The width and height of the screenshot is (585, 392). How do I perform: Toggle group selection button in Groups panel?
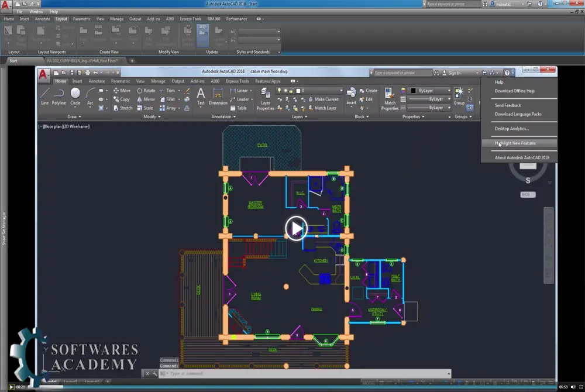click(470, 108)
